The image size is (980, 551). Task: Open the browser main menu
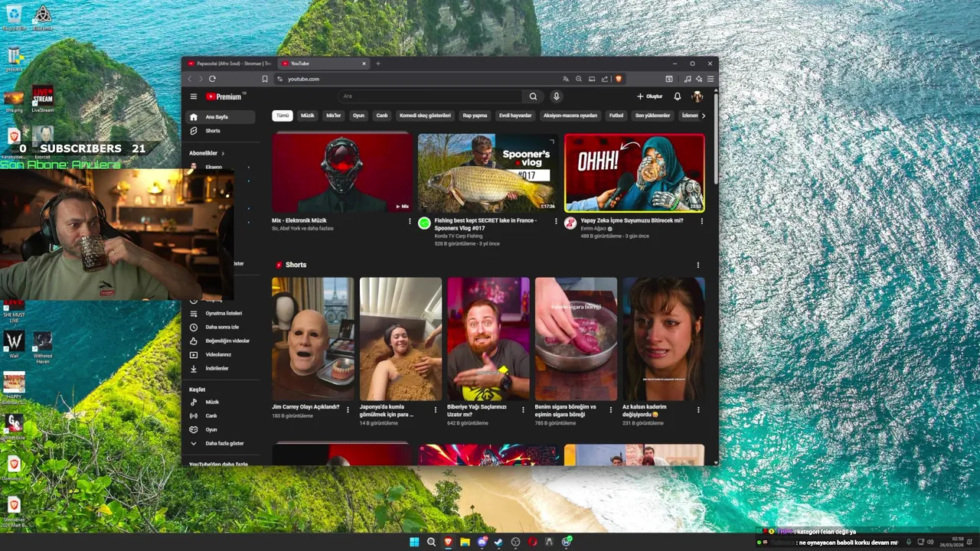(x=710, y=79)
